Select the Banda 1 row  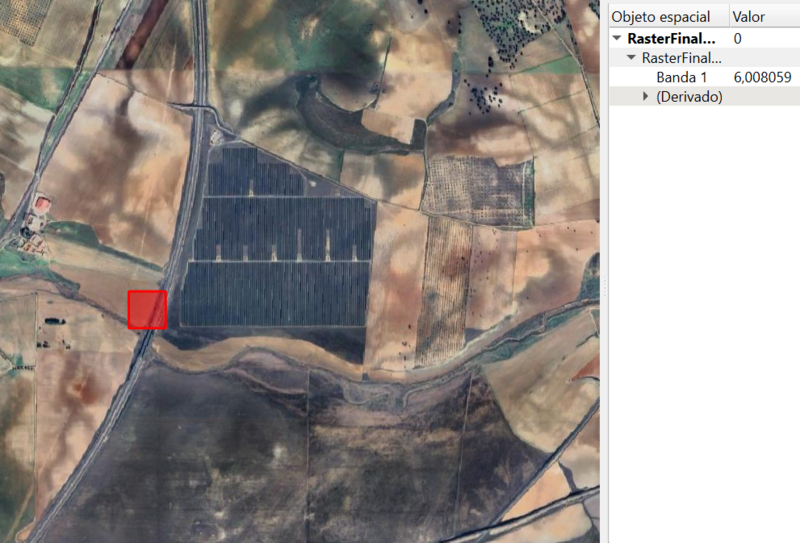(x=704, y=77)
